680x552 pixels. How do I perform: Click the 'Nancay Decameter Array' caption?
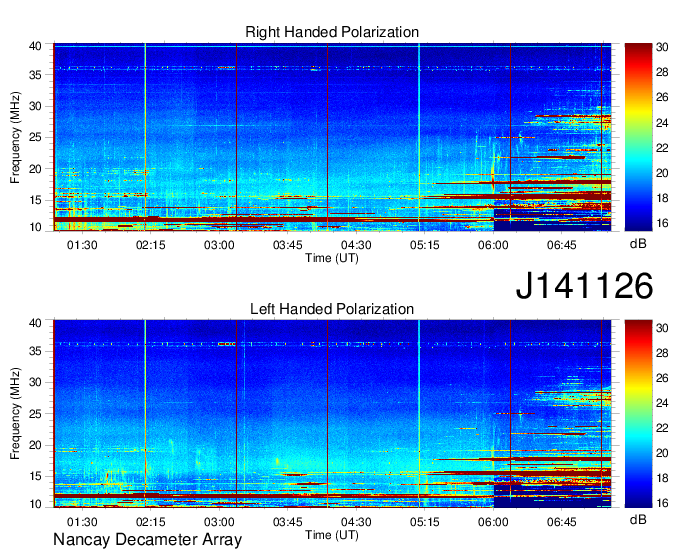[x=147, y=539]
